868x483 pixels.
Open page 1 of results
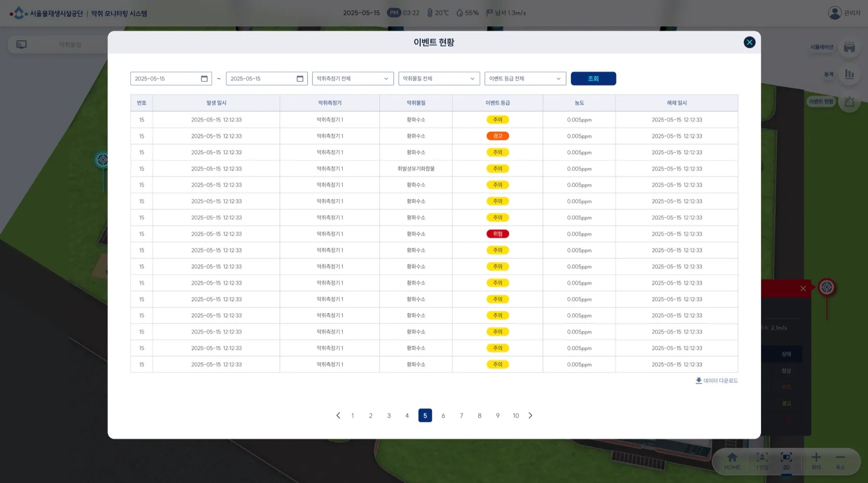(x=353, y=416)
